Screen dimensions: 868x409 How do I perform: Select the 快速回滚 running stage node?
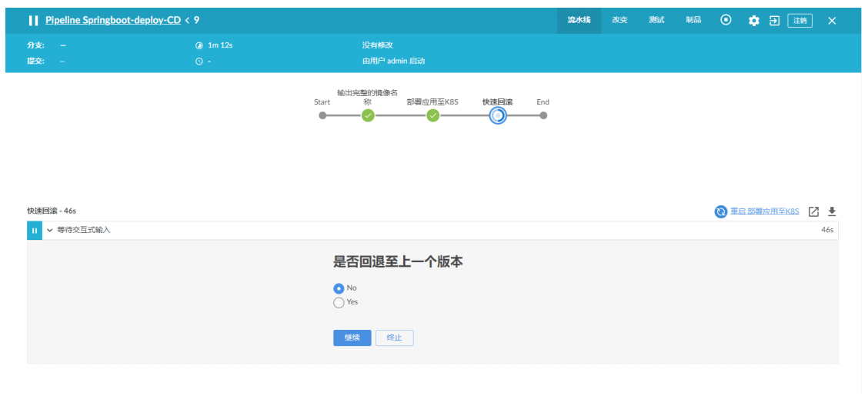(498, 116)
